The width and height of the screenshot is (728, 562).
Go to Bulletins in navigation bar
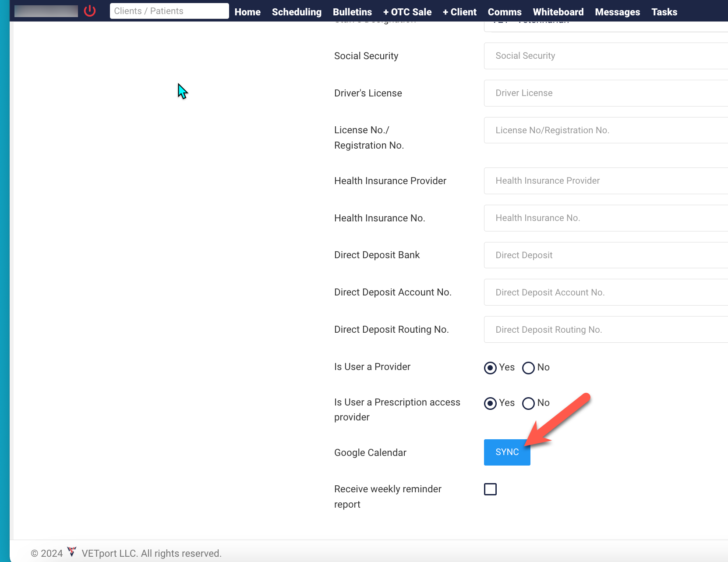click(x=352, y=12)
